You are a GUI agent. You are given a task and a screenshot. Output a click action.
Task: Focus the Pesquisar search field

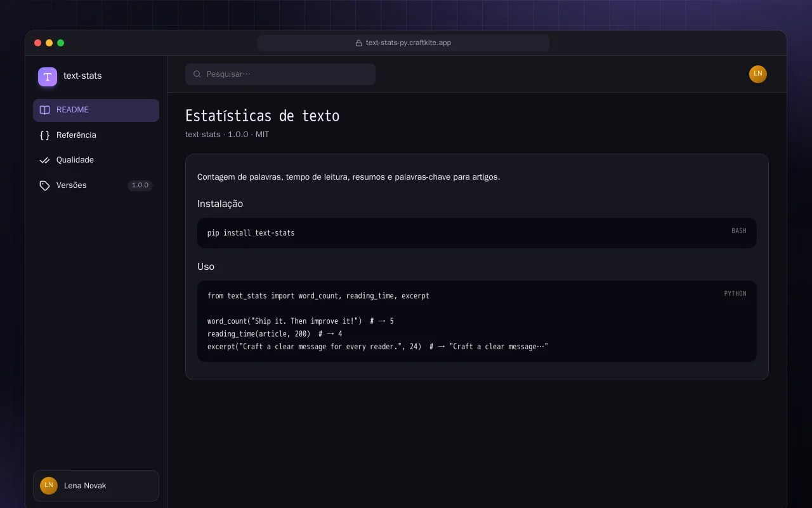(280, 74)
